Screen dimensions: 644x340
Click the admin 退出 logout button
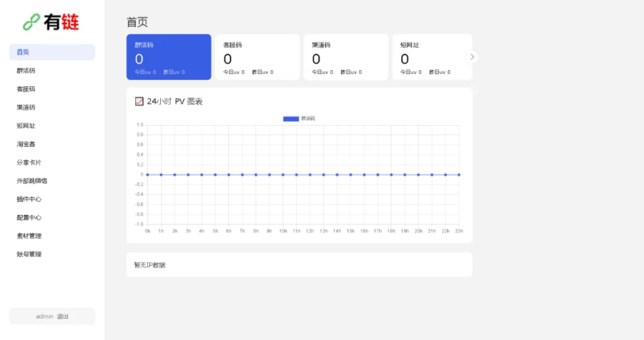click(x=52, y=316)
